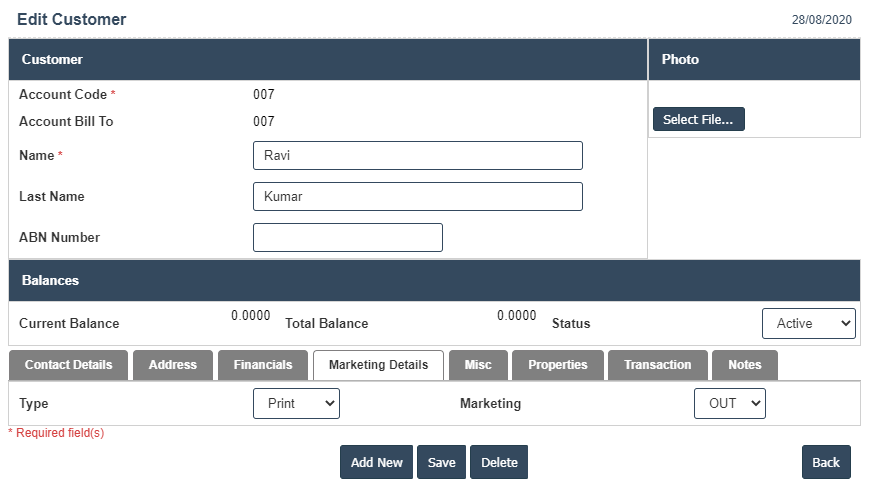Image resolution: width=870 pixels, height=490 pixels.
Task: Go to the Financials tab
Action: (263, 365)
